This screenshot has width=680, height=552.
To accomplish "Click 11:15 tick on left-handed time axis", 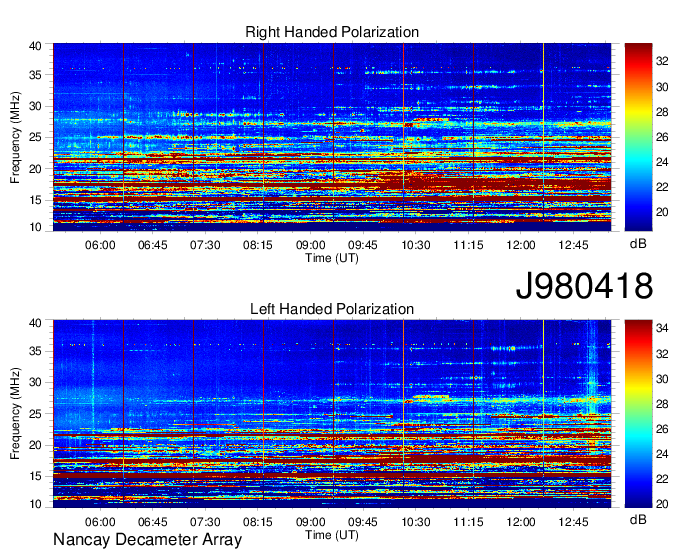I will click(468, 522).
